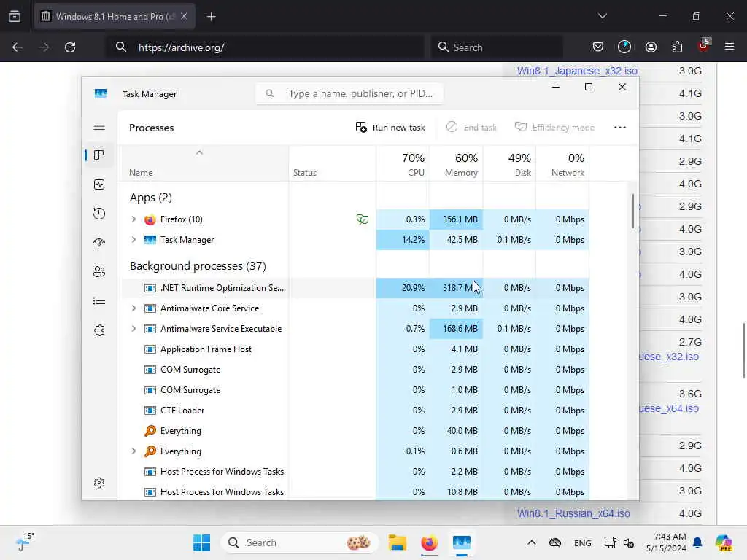Click the ENG language indicator
Screen dimensions: 747x560
click(583, 542)
